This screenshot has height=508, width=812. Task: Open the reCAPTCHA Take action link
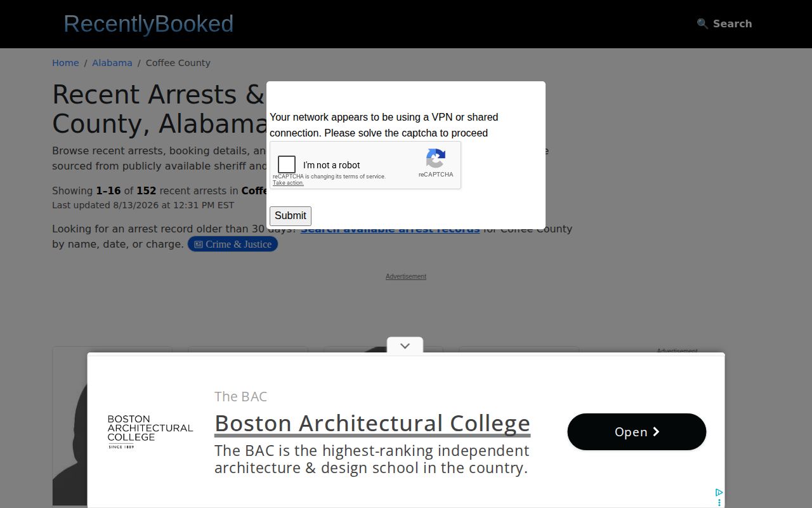[288, 183]
